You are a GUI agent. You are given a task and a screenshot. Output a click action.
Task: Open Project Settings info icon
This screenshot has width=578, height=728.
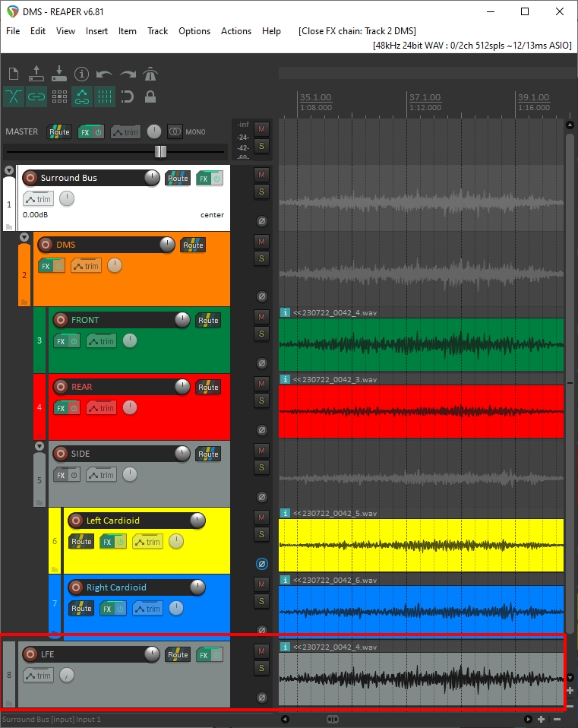(81, 74)
